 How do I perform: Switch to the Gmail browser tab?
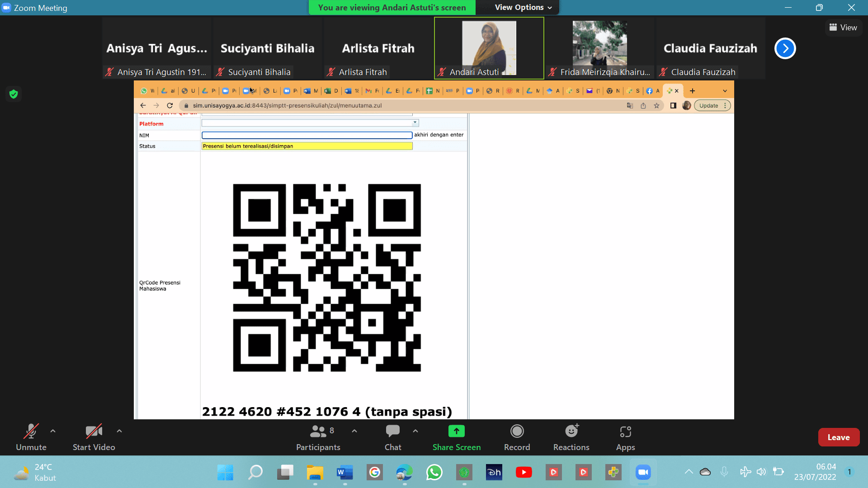click(373, 91)
